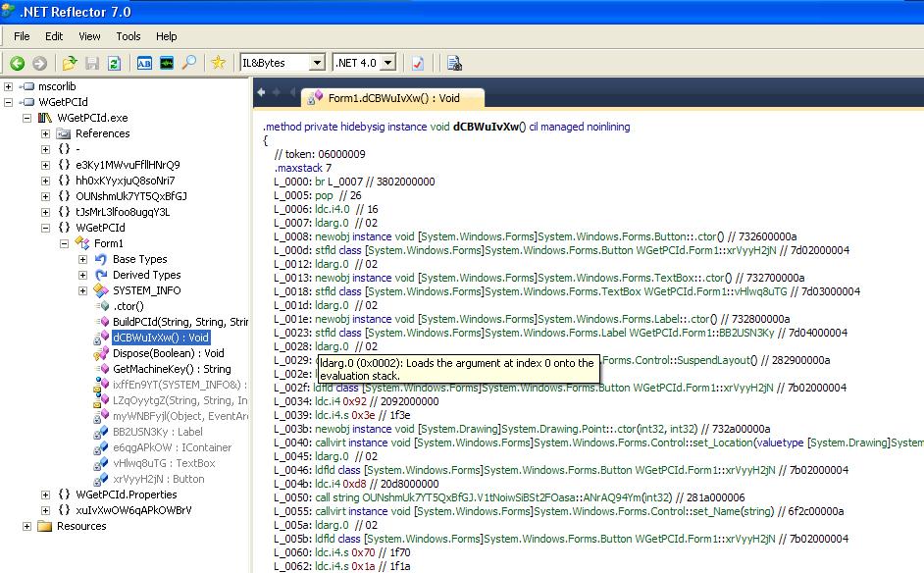Click the SuspendLayout() reference in code
This screenshot has height=573, width=924.
click(717, 360)
